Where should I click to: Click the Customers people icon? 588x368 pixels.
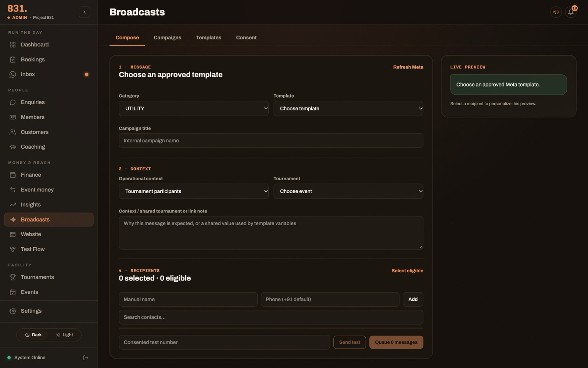tap(12, 132)
